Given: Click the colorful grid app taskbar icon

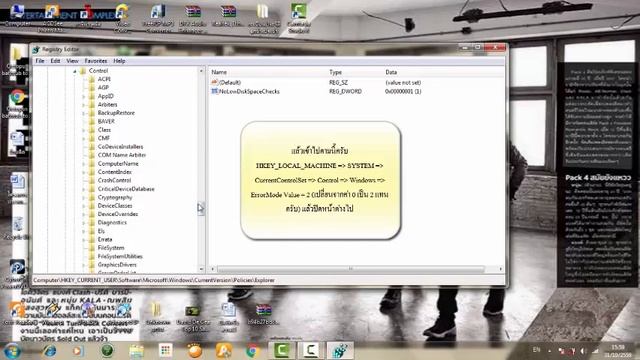Looking at the screenshot, I should 165,351.
